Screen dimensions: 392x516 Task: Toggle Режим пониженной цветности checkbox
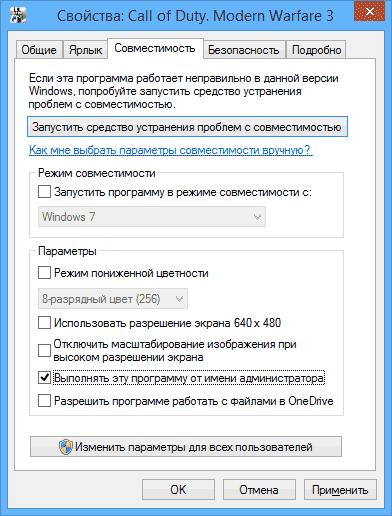(44, 272)
